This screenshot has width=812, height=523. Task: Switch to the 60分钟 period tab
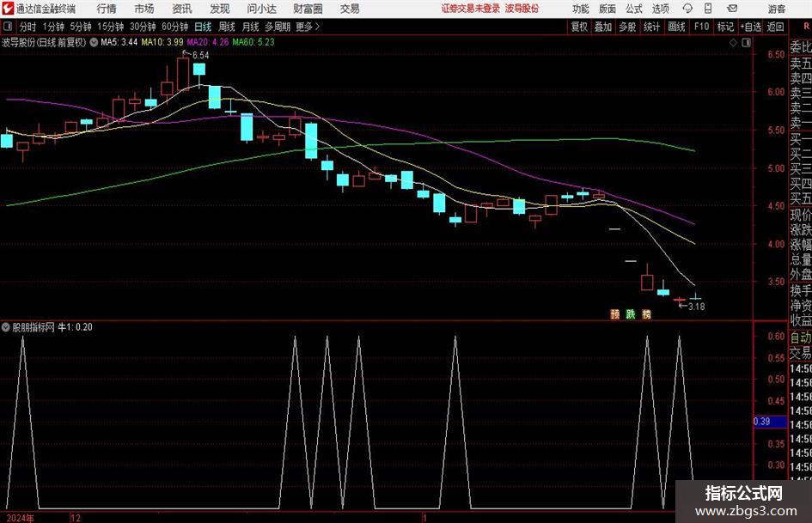(x=175, y=27)
